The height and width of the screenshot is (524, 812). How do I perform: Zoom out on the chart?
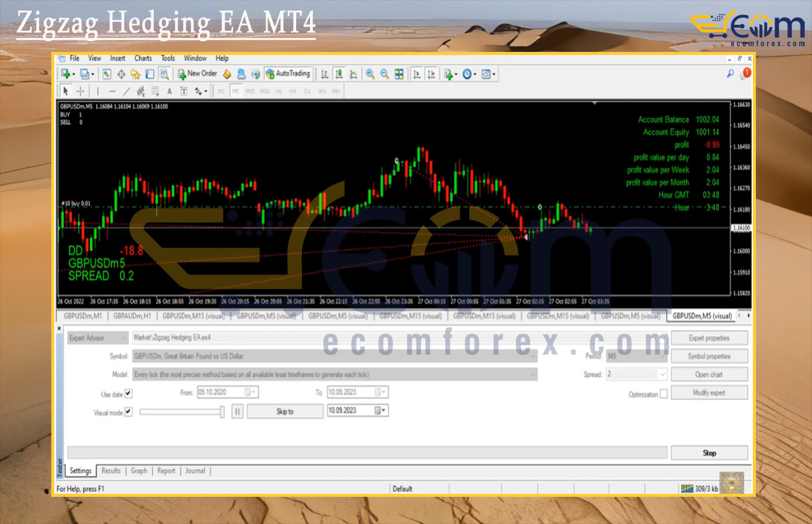[x=384, y=74]
